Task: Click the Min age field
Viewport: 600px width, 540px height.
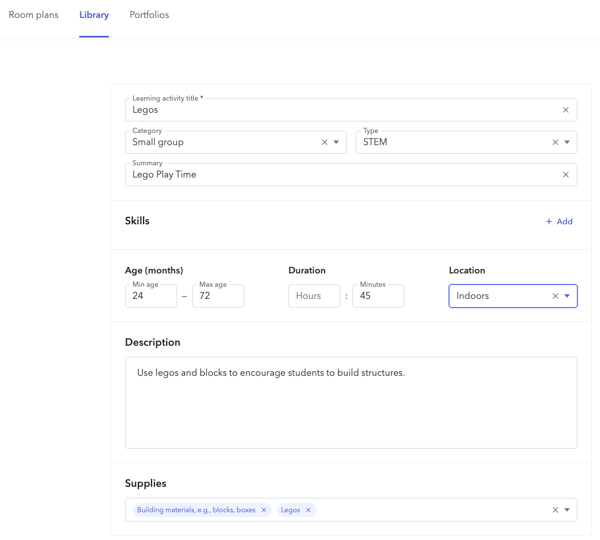Action: (x=150, y=296)
